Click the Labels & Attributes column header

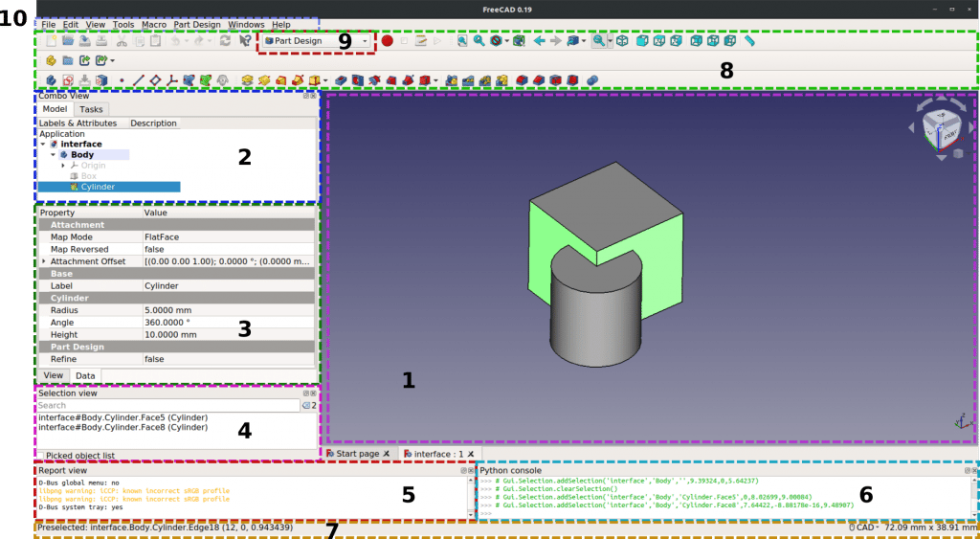coord(78,124)
